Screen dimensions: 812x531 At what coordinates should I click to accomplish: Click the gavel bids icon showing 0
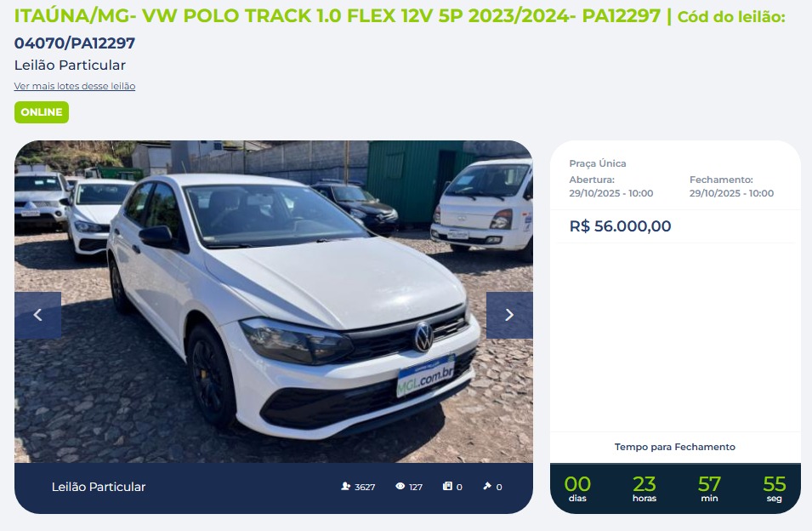point(487,487)
